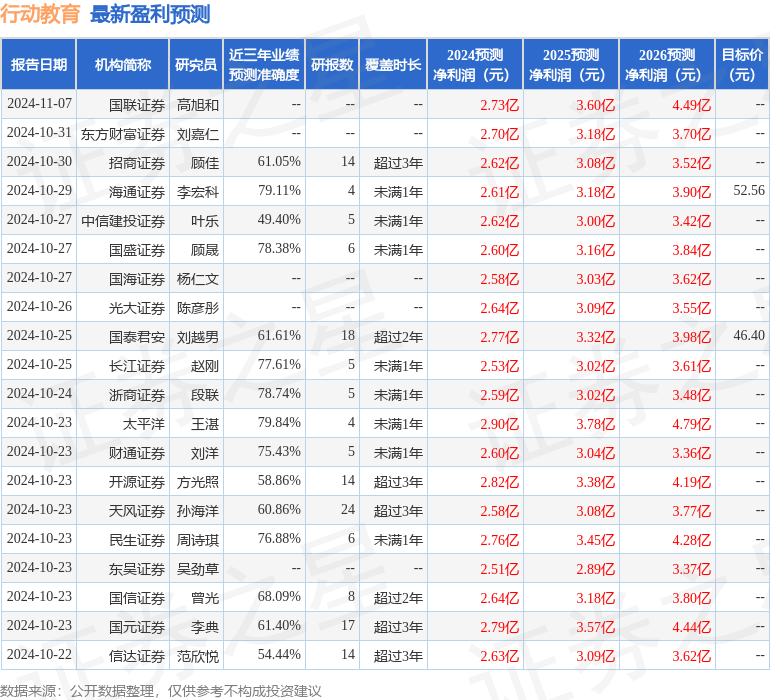Click analyst name 周诗琪

(x=197, y=539)
